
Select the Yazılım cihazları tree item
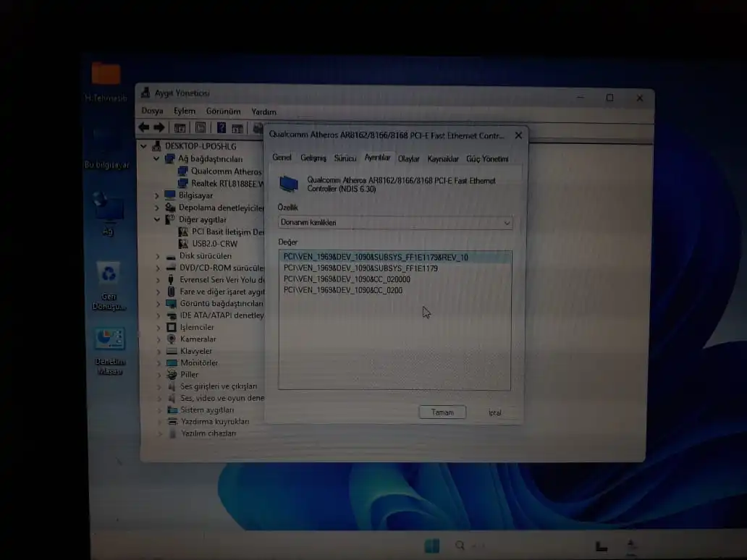pos(208,433)
